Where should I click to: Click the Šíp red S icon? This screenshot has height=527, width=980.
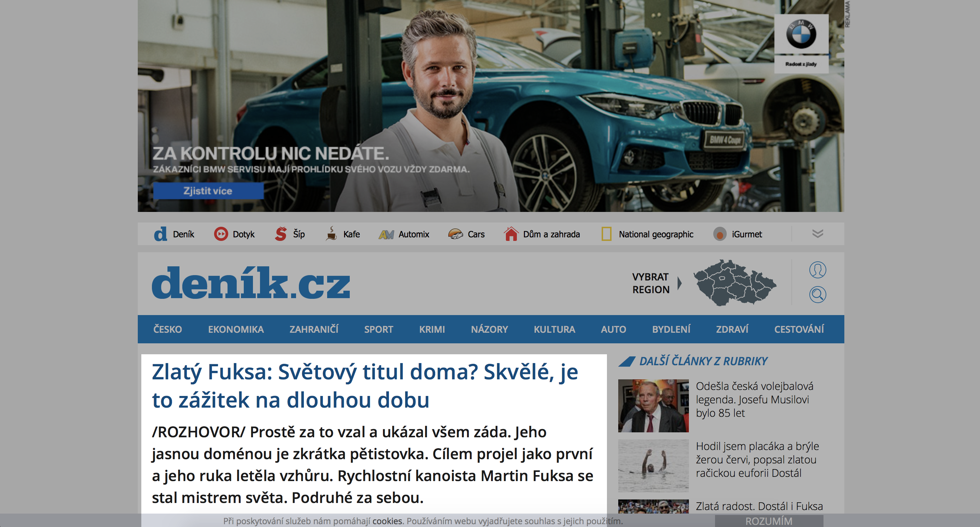tap(281, 234)
